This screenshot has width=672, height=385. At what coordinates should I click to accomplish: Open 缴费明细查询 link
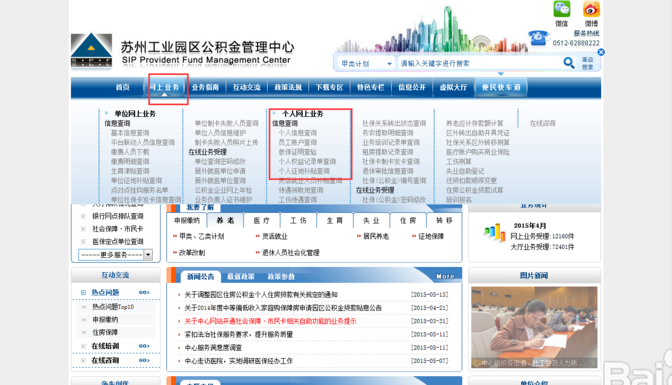click(x=130, y=162)
